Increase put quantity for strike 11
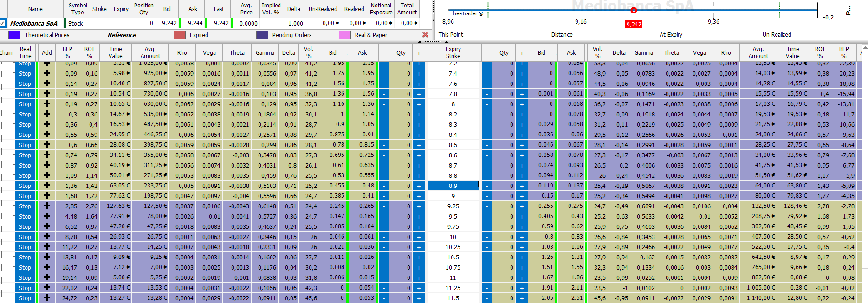Screen dimensions: 868x303 pos(522,277)
